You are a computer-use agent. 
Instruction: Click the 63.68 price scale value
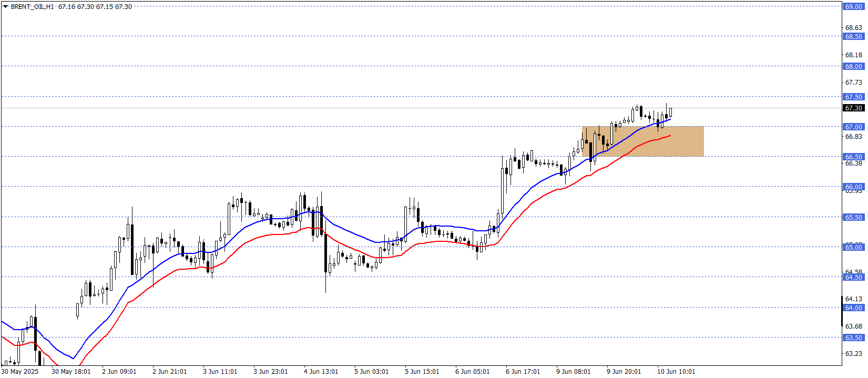pos(854,326)
